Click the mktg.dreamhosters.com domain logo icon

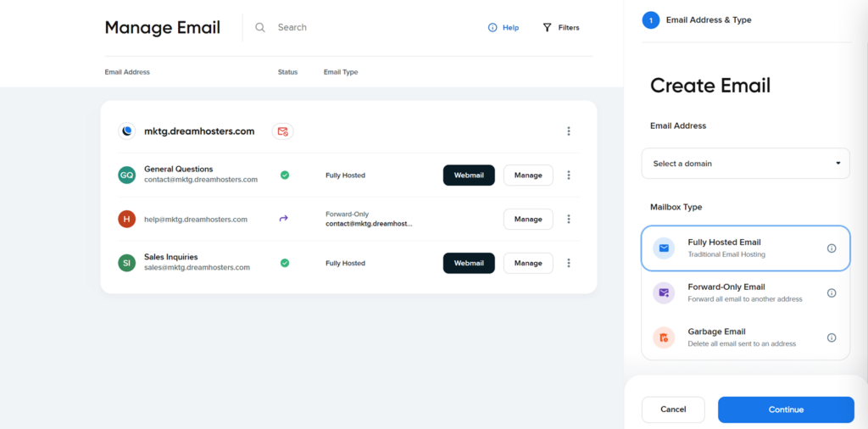coord(127,131)
